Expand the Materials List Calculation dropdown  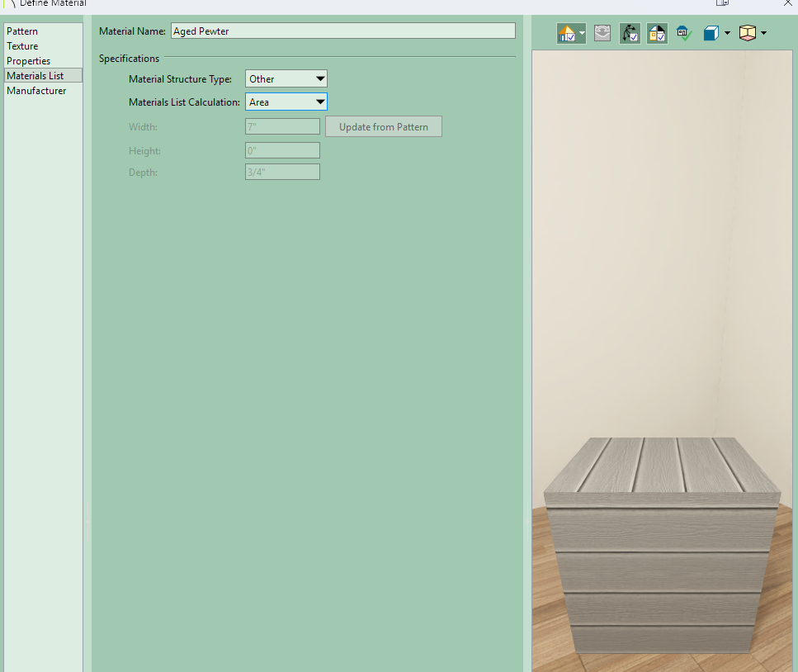coord(286,102)
